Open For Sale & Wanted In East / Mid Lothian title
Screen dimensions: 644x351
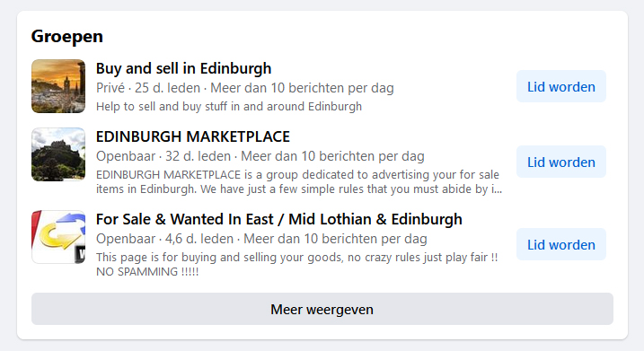[279, 219]
